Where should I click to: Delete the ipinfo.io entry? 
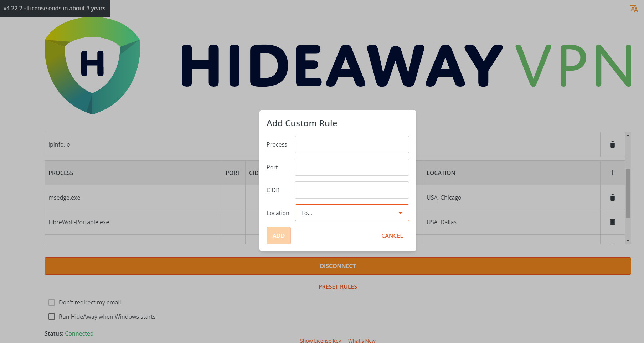pos(612,144)
